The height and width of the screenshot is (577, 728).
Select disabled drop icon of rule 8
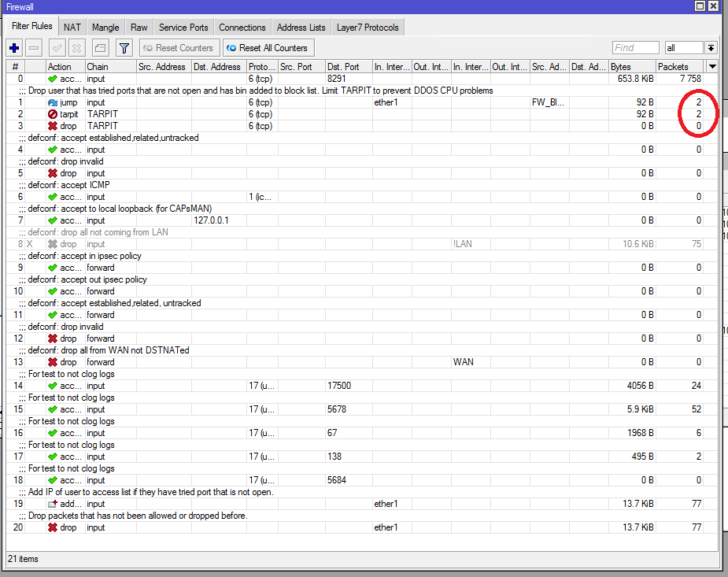point(53,244)
